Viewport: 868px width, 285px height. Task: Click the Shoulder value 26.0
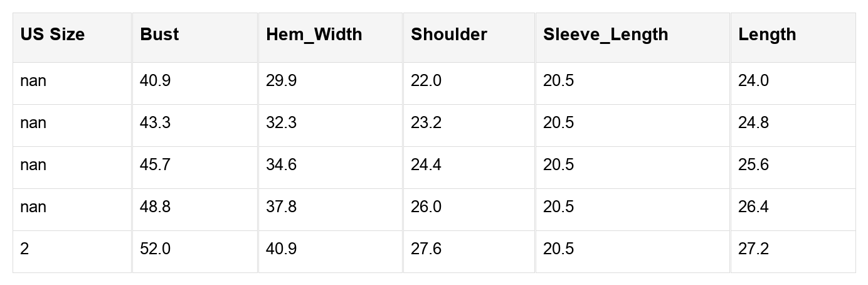426,207
